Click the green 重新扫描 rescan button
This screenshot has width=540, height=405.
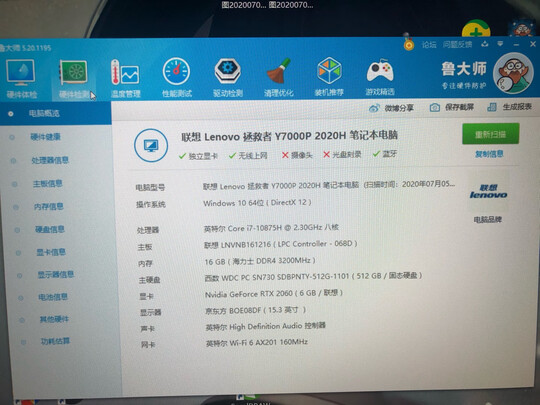(x=490, y=134)
